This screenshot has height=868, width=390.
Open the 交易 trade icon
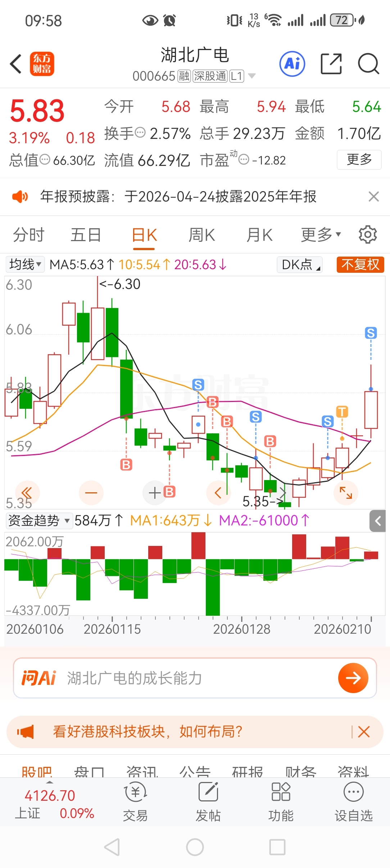pyautogui.click(x=135, y=802)
